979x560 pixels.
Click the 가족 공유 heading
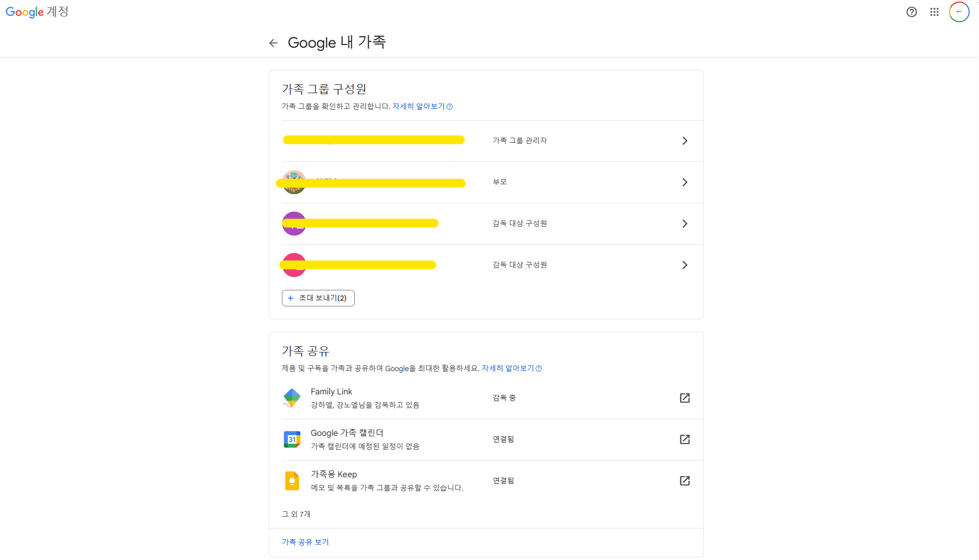306,351
